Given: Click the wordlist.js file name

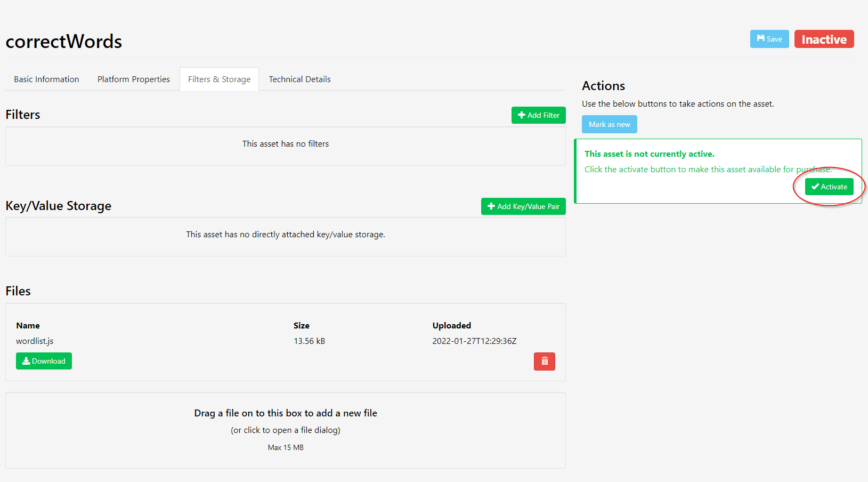Looking at the screenshot, I should pyautogui.click(x=35, y=341).
